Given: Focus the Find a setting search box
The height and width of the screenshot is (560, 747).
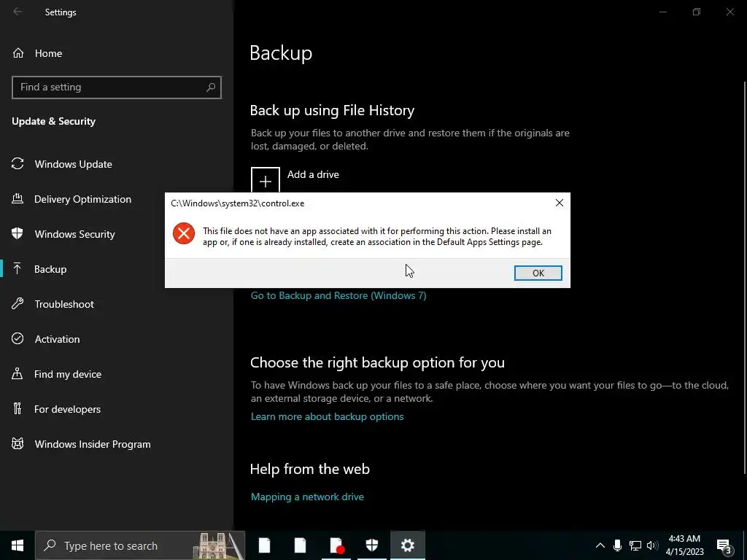Looking at the screenshot, I should [116, 87].
